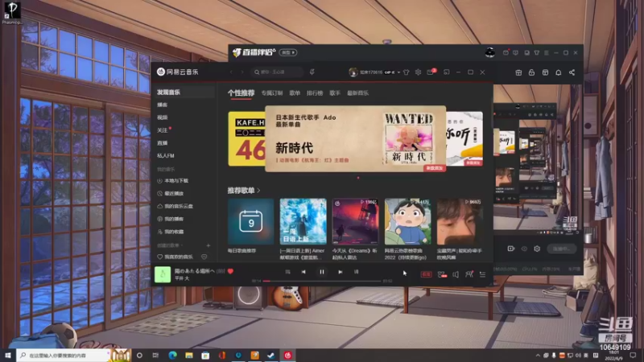Screen dimensions: 644x362
Task: Select the 个性推荐 tab
Action: click(x=241, y=93)
